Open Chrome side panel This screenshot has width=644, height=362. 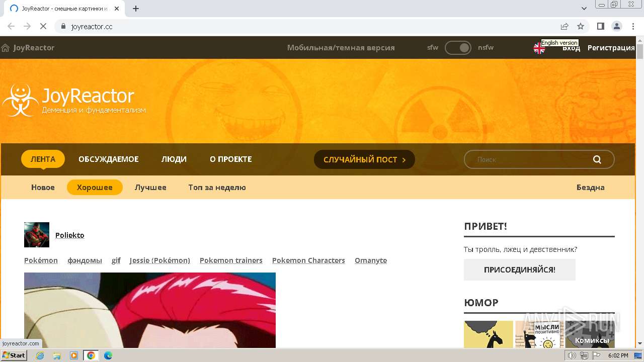point(601,26)
